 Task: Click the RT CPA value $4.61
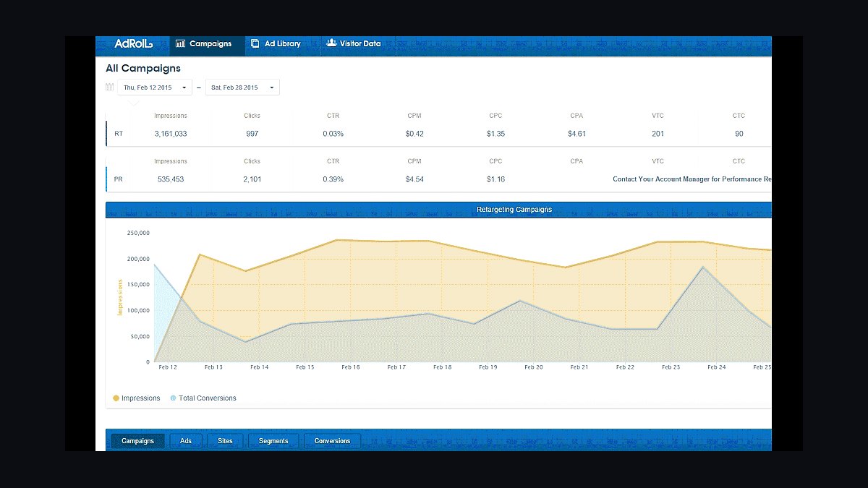pyautogui.click(x=576, y=134)
